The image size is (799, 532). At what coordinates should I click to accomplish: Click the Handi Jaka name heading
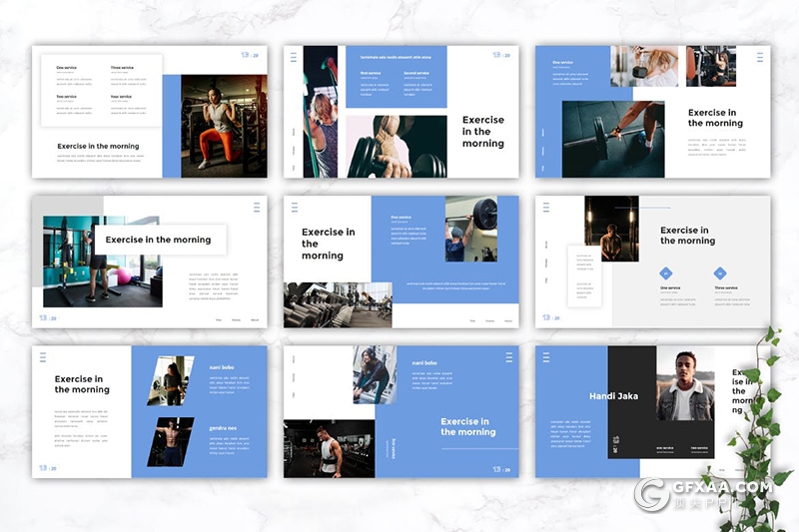coord(613,396)
